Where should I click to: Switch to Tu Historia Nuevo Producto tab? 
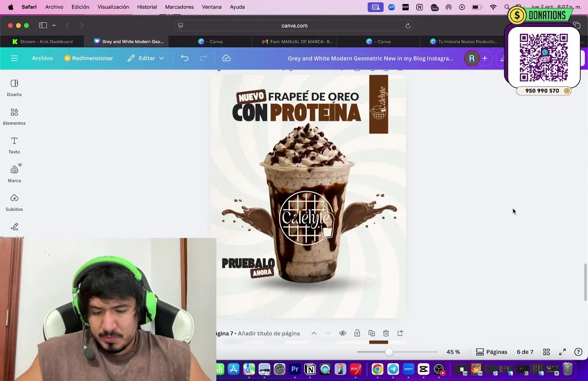click(464, 42)
